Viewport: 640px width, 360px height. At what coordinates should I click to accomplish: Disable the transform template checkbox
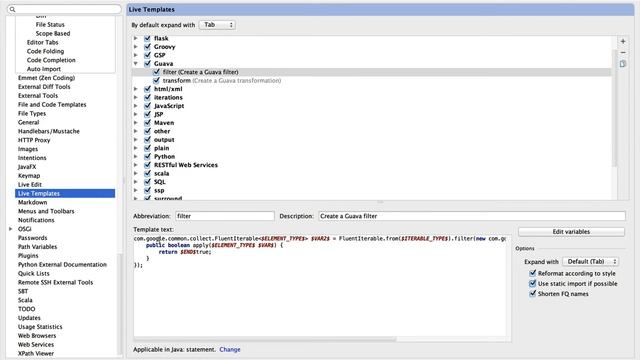pos(156,80)
